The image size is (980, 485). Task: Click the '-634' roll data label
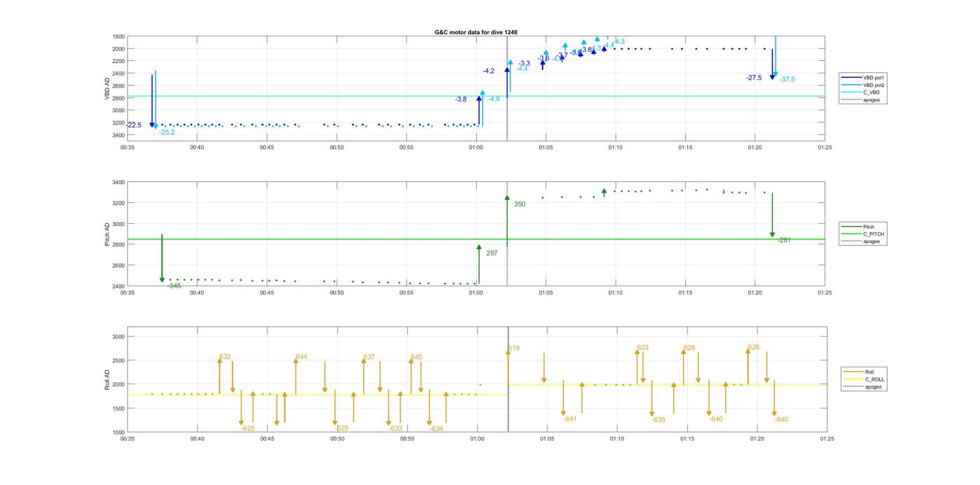tap(436, 428)
